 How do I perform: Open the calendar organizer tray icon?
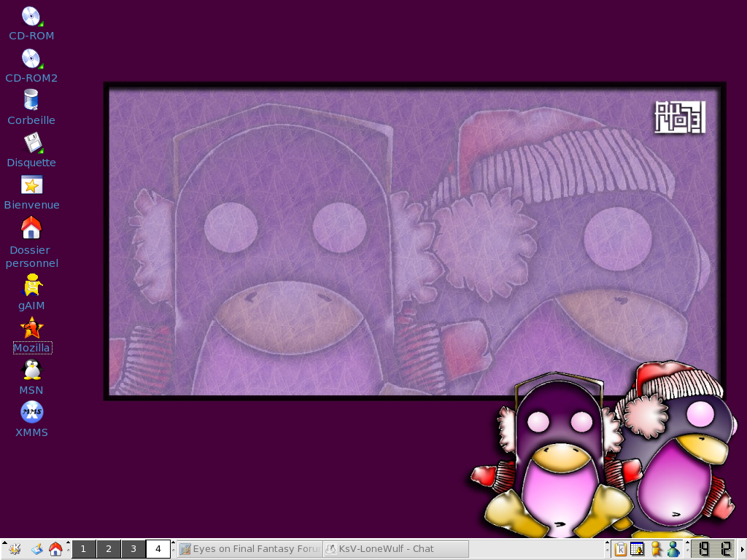638,549
